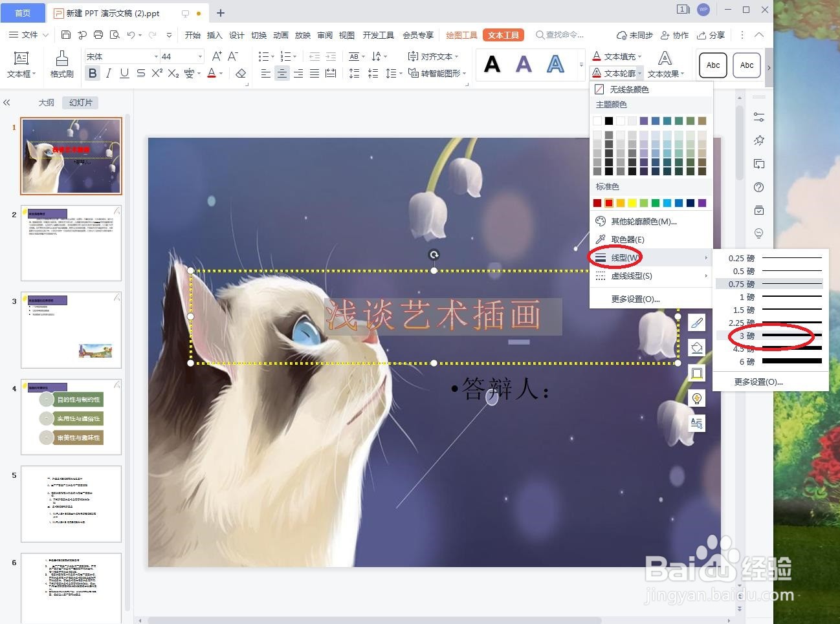Align text right button
The width and height of the screenshot is (840, 624).
pos(298,74)
